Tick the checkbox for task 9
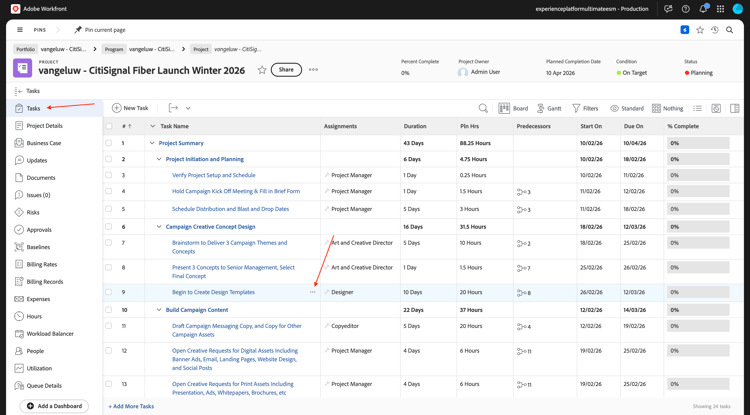The width and height of the screenshot is (750, 415). pyautogui.click(x=109, y=292)
